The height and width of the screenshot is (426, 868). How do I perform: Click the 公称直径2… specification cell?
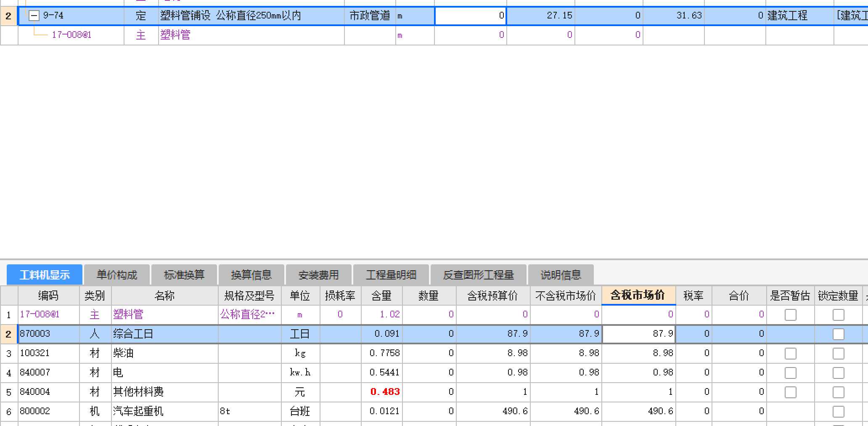[x=250, y=315]
